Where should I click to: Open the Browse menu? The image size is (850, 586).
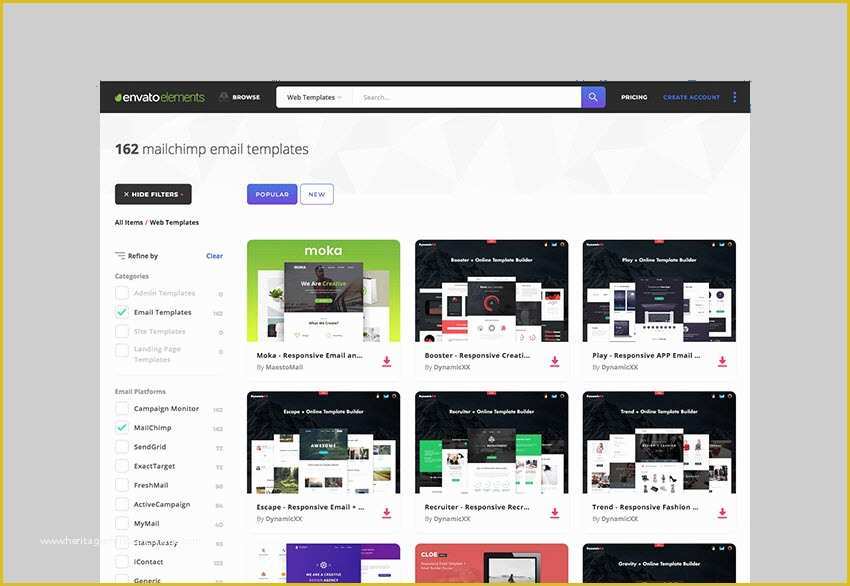pos(240,97)
